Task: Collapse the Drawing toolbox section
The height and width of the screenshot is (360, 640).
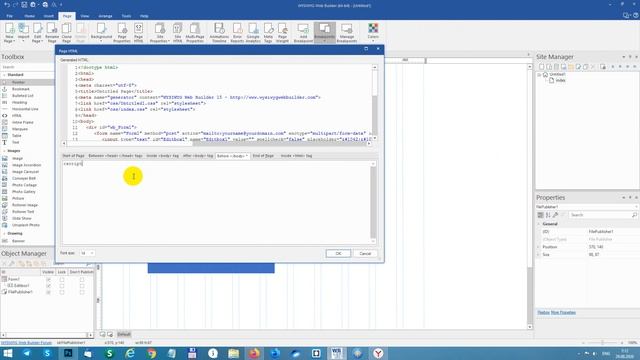Action: (x=4, y=233)
